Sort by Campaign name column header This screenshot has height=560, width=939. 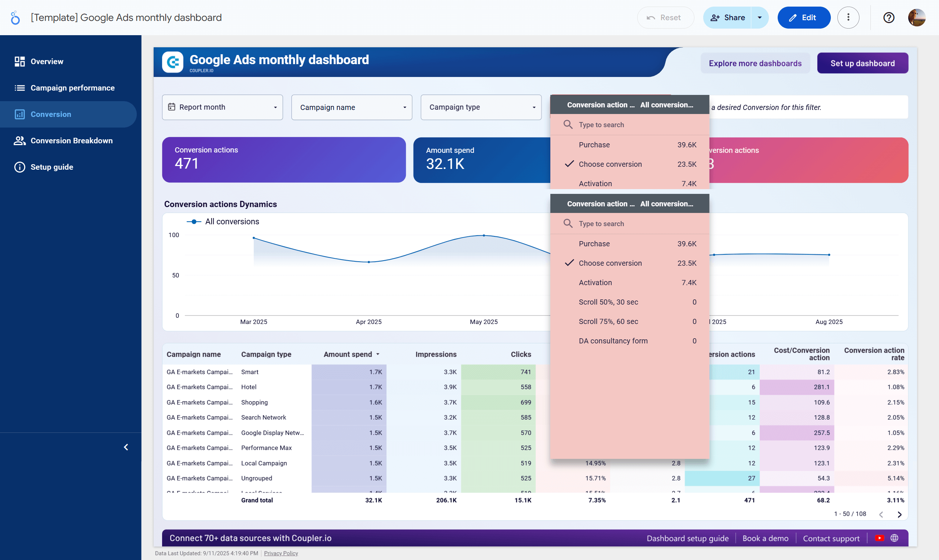pyautogui.click(x=194, y=354)
